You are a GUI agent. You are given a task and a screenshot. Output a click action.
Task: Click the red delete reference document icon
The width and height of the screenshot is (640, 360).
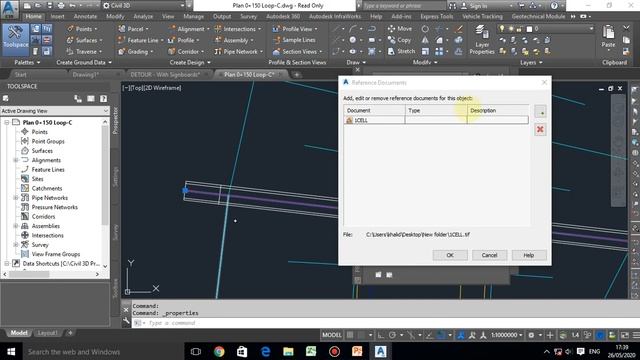coord(540,129)
